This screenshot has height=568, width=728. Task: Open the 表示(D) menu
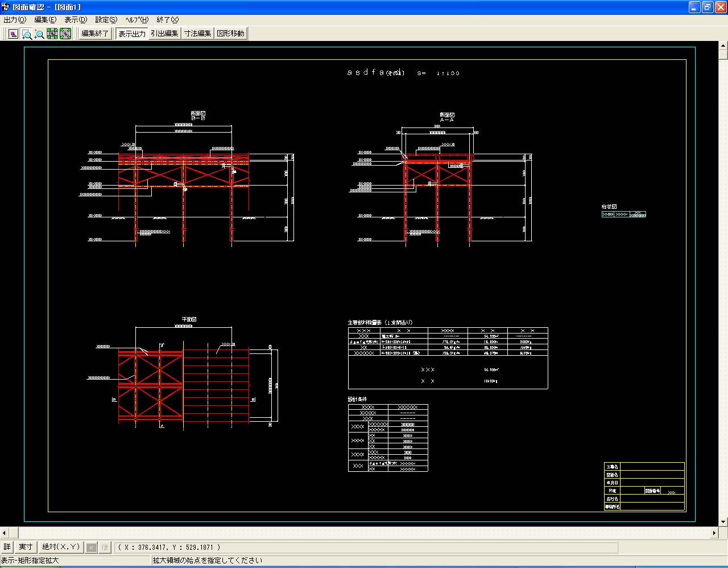[x=76, y=20]
